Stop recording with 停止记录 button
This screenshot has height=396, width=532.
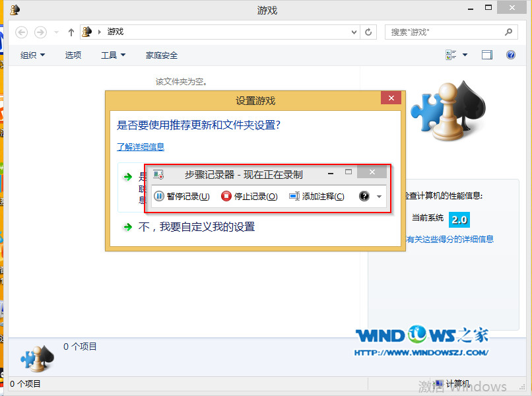(x=249, y=196)
